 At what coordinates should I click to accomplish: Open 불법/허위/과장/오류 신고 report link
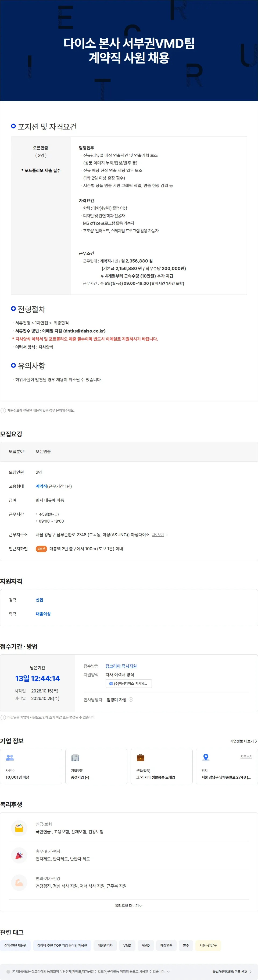pos(232,971)
